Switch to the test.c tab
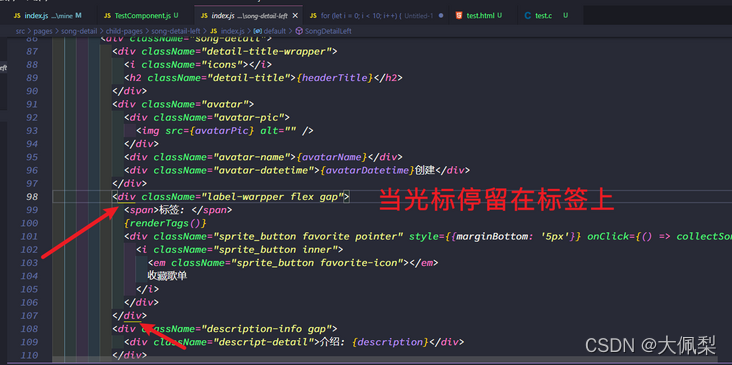Screen dimensions: 732x365 (550, 15)
